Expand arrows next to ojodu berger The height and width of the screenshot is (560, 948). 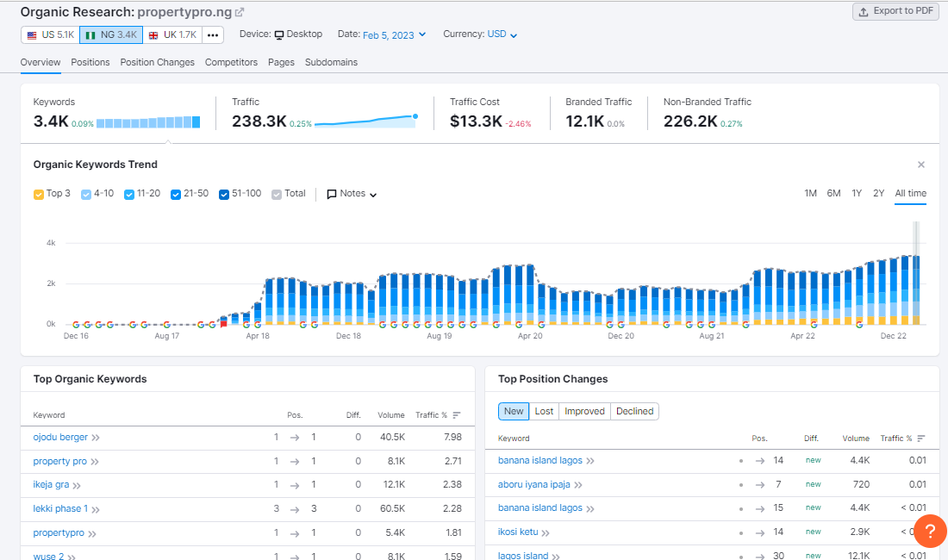(96, 438)
